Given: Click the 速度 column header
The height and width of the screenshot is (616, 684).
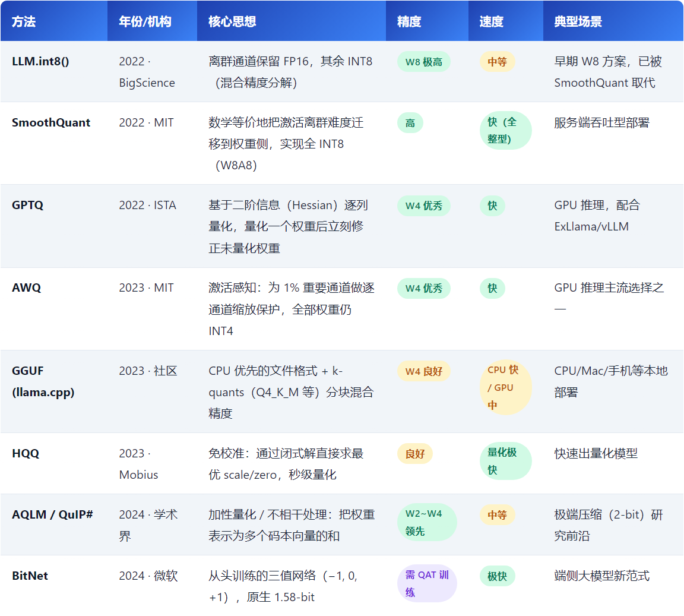Looking at the screenshot, I should click(506, 21).
